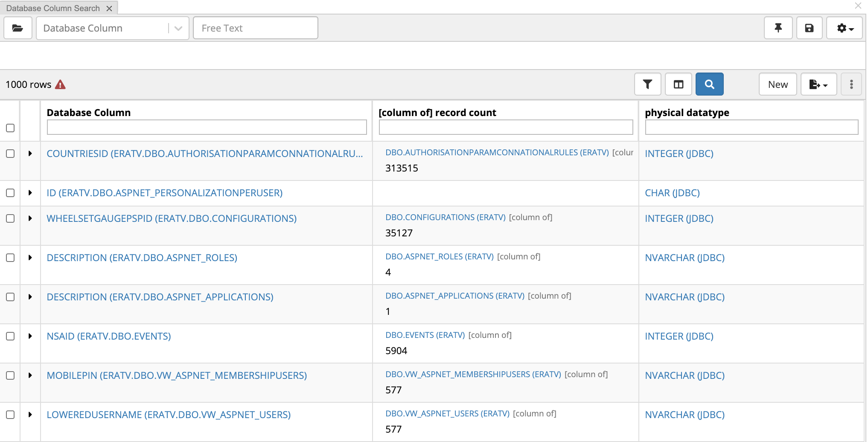Select the record count value 5904
868x442 pixels.
pos(396,351)
